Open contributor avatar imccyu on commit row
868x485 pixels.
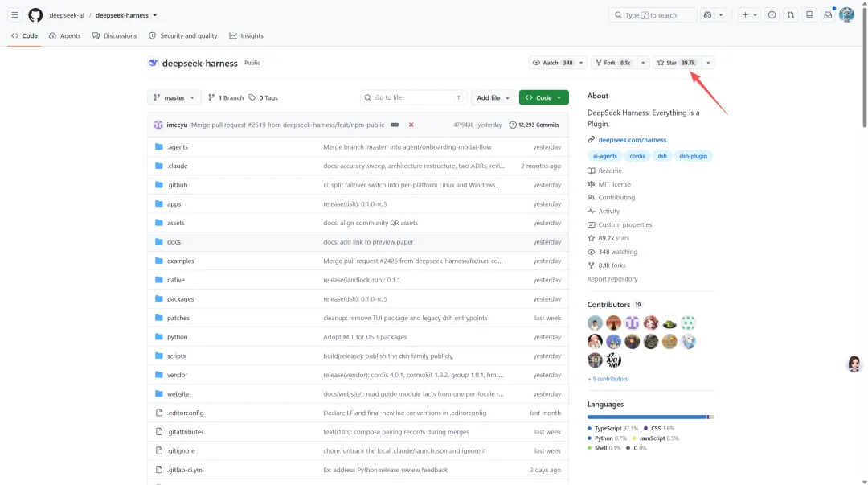(x=158, y=125)
